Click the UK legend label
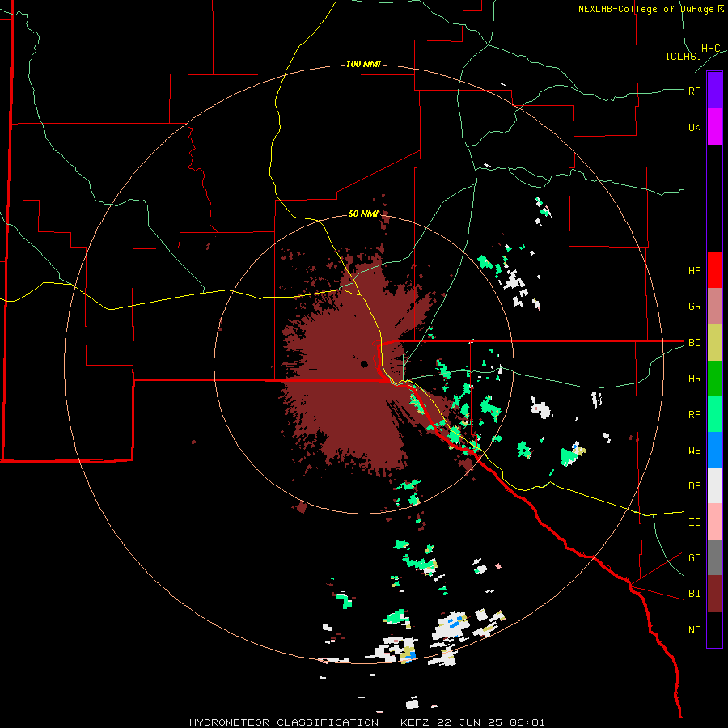Image resolution: width=728 pixels, height=728 pixels. [695, 127]
